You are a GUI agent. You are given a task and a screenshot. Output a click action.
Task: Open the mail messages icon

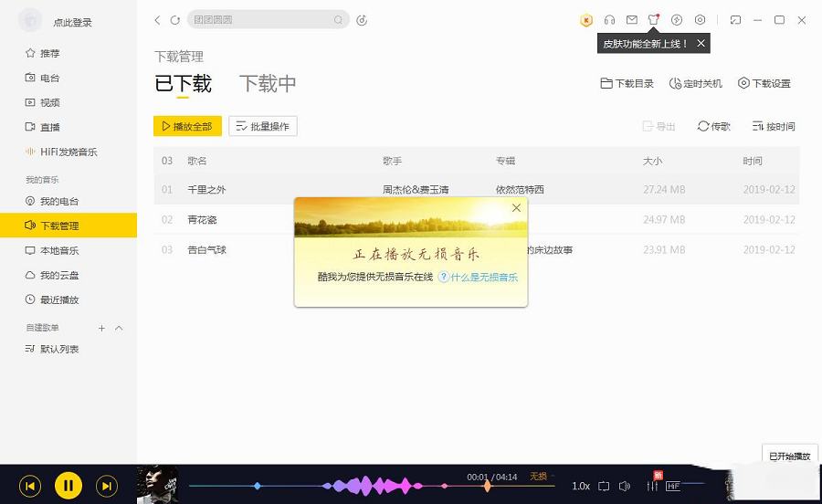(632, 20)
